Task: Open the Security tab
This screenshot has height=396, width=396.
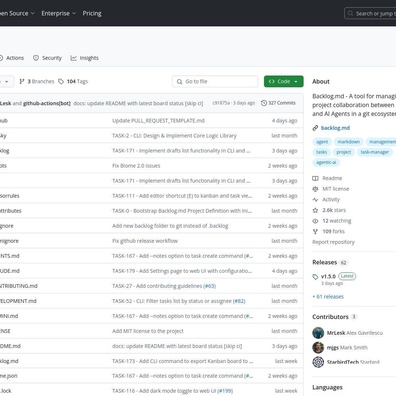Action: click(47, 58)
